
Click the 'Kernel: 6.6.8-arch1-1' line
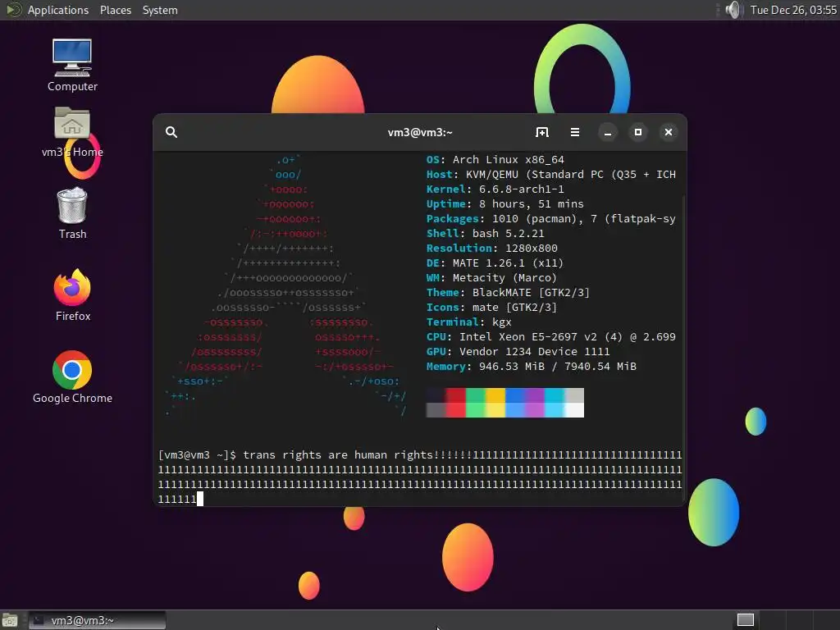(x=495, y=189)
